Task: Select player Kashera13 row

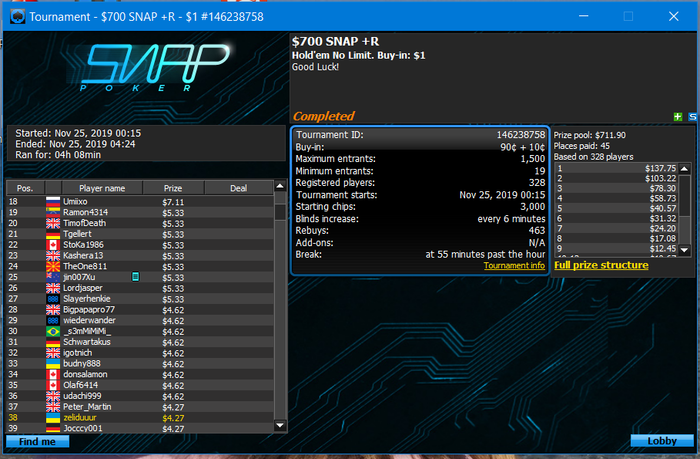Action: pos(140,256)
